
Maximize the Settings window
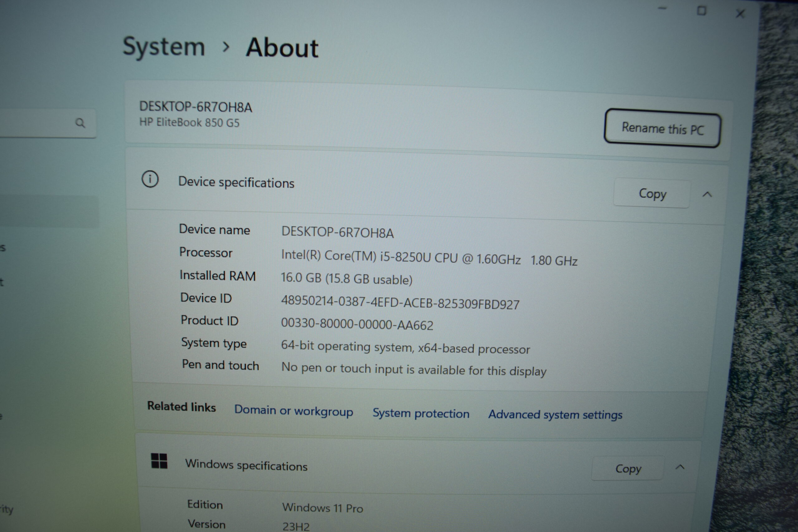coord(701,11)
